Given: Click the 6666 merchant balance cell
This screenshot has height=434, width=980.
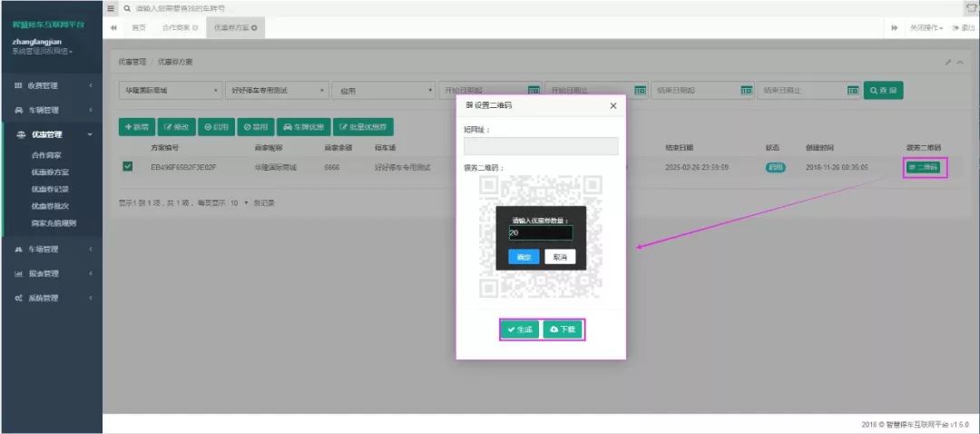Looking at the screenshot, I should (332, 168).
